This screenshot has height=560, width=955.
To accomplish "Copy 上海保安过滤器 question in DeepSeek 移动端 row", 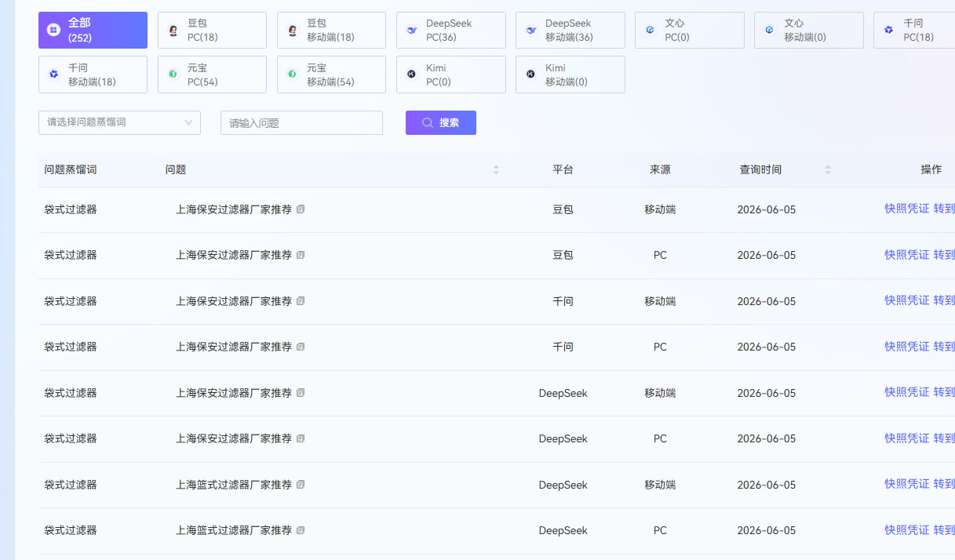I will click(301, 393).
